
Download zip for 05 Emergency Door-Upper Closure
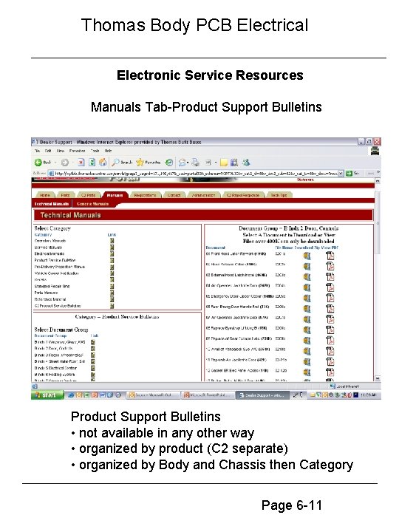[x=307, y=299]
